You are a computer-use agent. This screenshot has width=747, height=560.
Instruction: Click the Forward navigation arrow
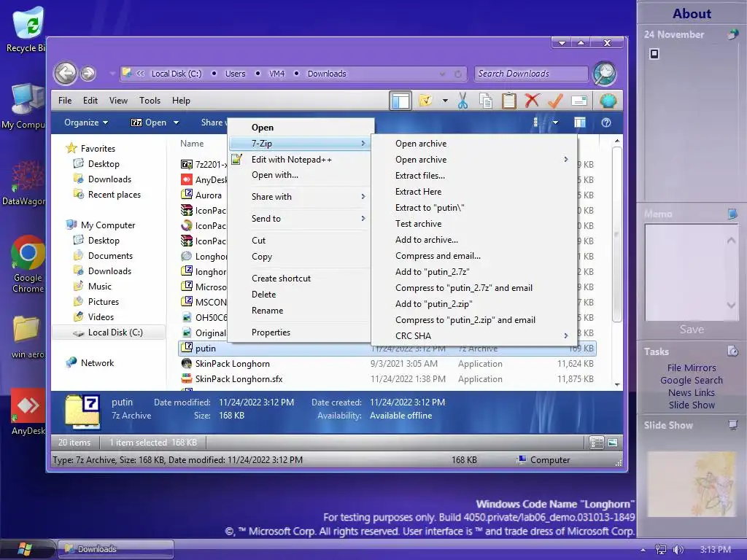pyautogui.click(x=88, y=74)
